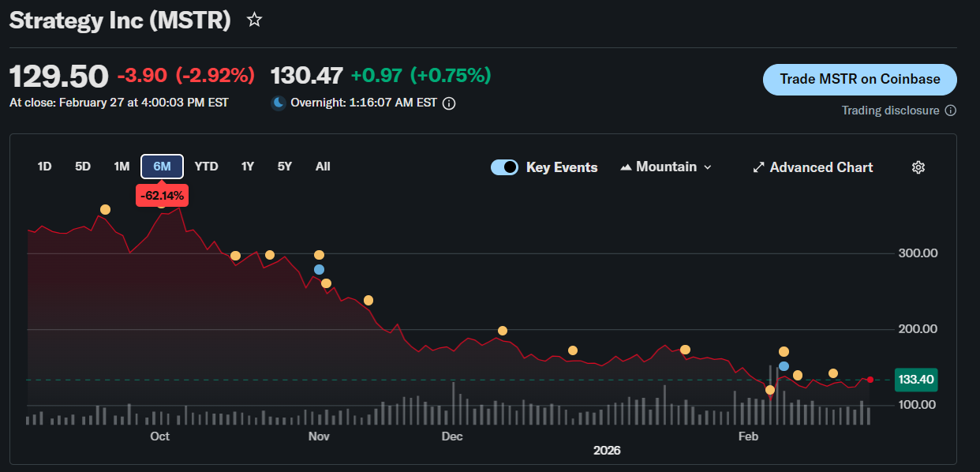Image resolution: width=980 pixels, height=472 pixels.
Task: Show the All time range
Action: [x=323, y=167]
